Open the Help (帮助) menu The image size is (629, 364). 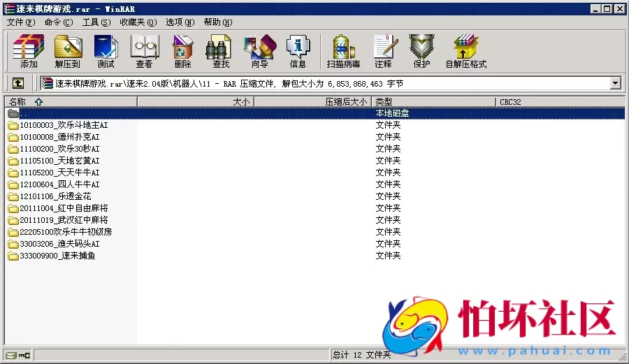point(218,22)
